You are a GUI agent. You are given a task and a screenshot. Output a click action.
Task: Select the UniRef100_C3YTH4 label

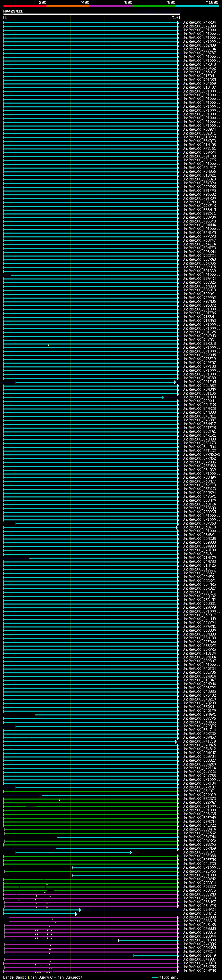point(199,837)
